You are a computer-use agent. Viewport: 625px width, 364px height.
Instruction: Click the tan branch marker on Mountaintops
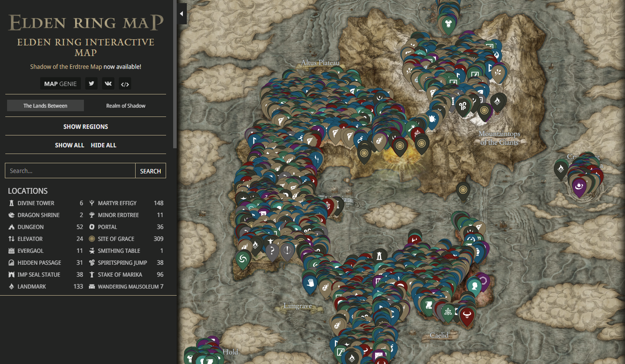(x=499, y=72)
